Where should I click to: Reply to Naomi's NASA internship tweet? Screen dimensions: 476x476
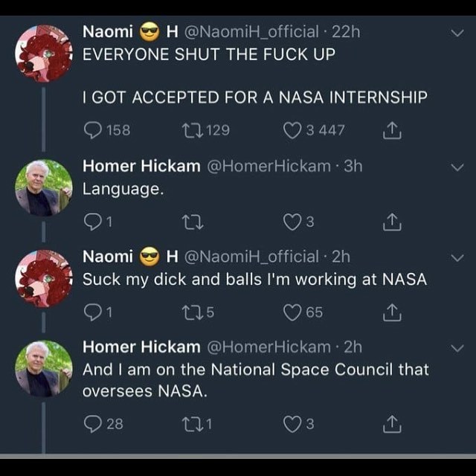(x=92, y=131)
